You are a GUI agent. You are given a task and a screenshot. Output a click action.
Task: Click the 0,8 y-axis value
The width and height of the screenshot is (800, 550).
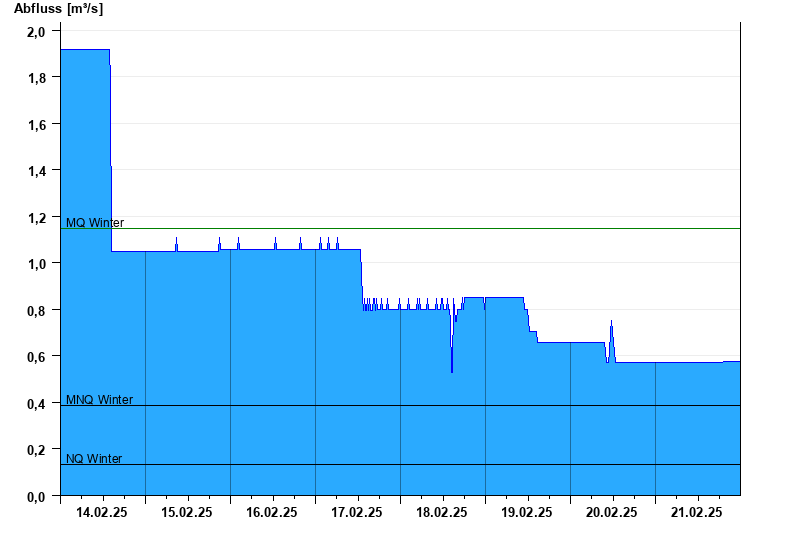(x=36, y=311)
